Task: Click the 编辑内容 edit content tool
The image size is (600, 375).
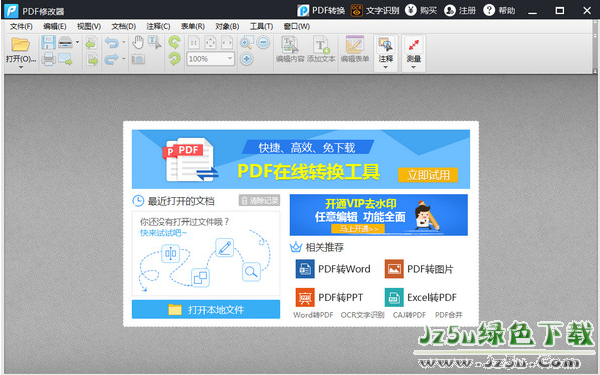Action: (290, 49)
